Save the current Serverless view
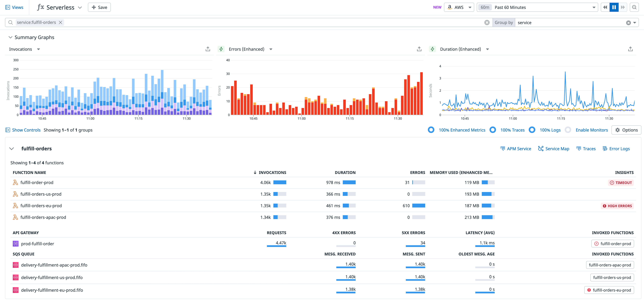644x302 pixels. pyautogui.click(x=99, y=7)
